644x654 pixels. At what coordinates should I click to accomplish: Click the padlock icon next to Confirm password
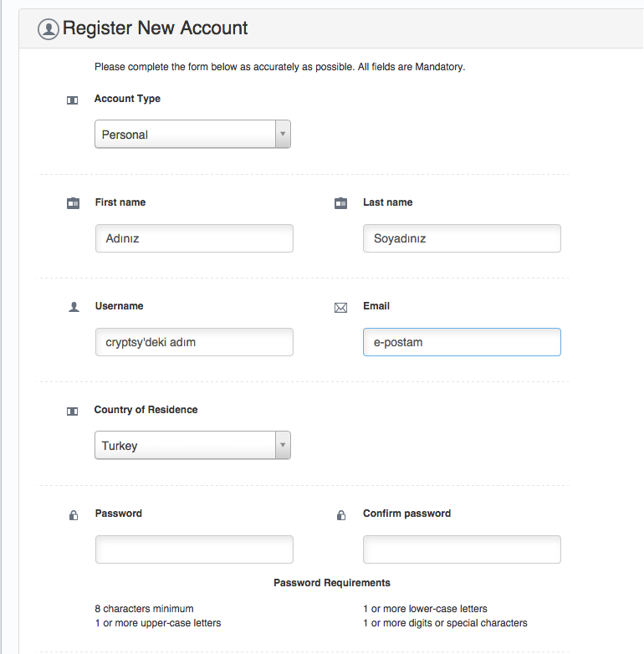[x=340, y=515]
